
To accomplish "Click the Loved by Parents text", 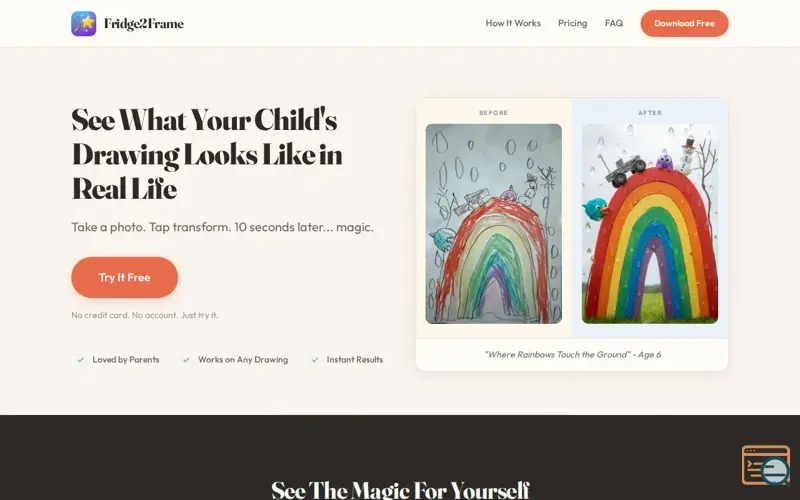I will coord(126,360).
